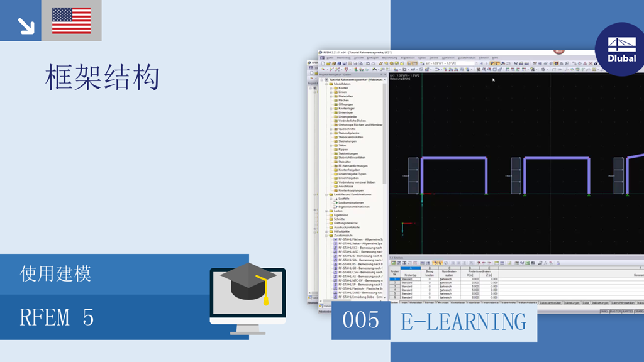The height and width of the screenshot is (362, 644).
Task: Expand the Stäbe tree node
Action: 331,145
